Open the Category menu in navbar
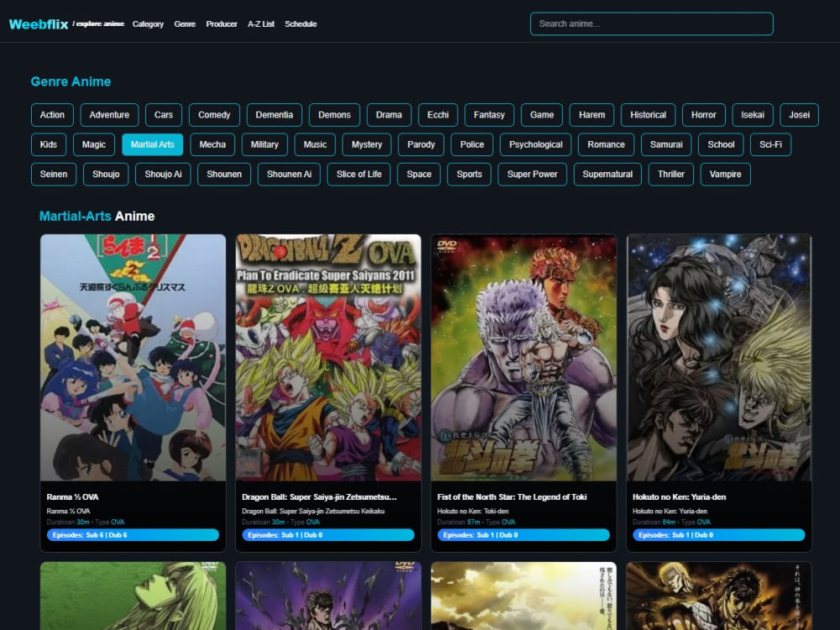 coord(148,24)
